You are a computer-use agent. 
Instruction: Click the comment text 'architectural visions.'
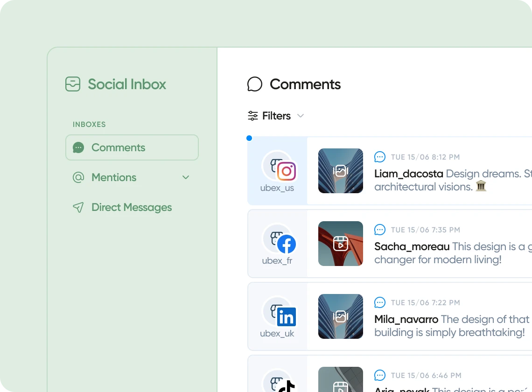pyautogui.click(x=423, y=187)
